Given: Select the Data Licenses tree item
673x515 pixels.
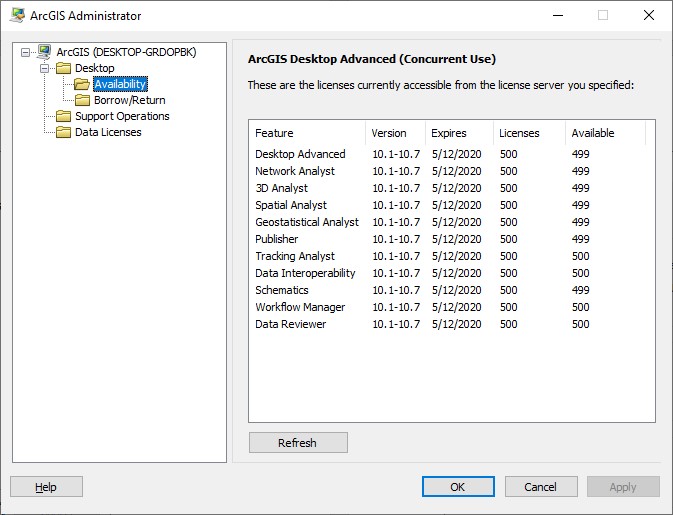Looking at the screenshot, I should [x=108, y=132].
